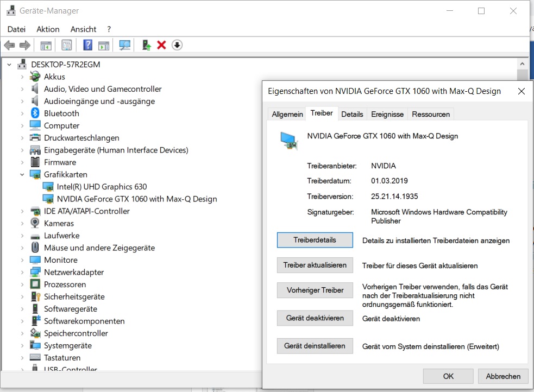Viewport: 534px width, 392px height.
Task: Expand the Audio, Video und Gamecontroller node
Action: 22,89
